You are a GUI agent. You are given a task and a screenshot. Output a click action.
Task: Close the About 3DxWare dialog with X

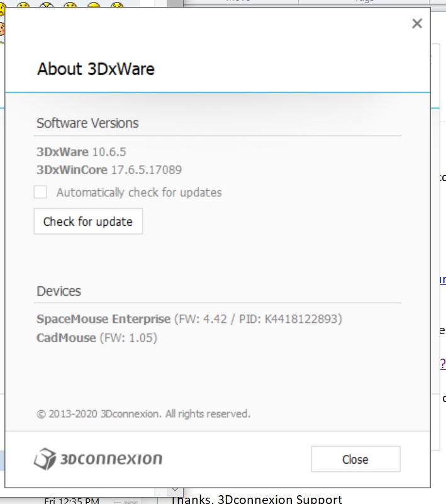click(417, 23)
